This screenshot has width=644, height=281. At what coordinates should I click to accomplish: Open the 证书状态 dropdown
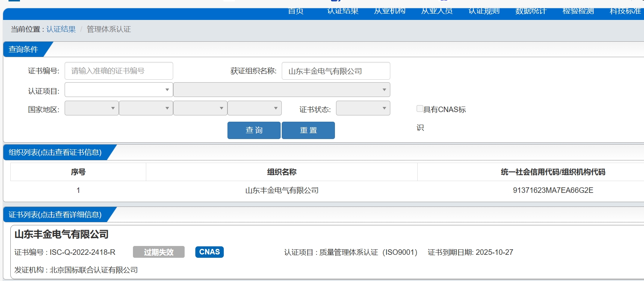[363, 108]
